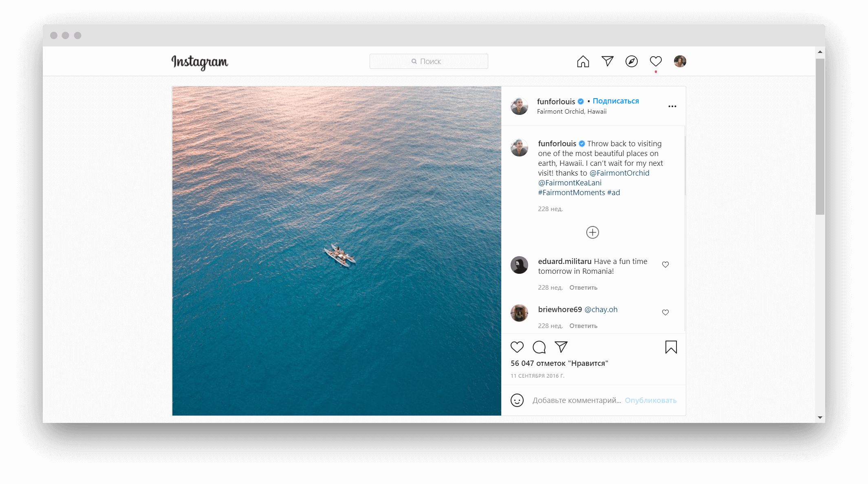Click the Опубликовать post button
868x484 pixels.
coord(650,400)
